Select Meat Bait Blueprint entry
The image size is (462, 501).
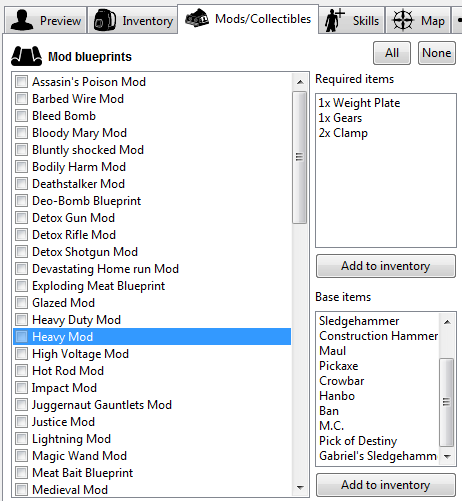tap(152, 473)
